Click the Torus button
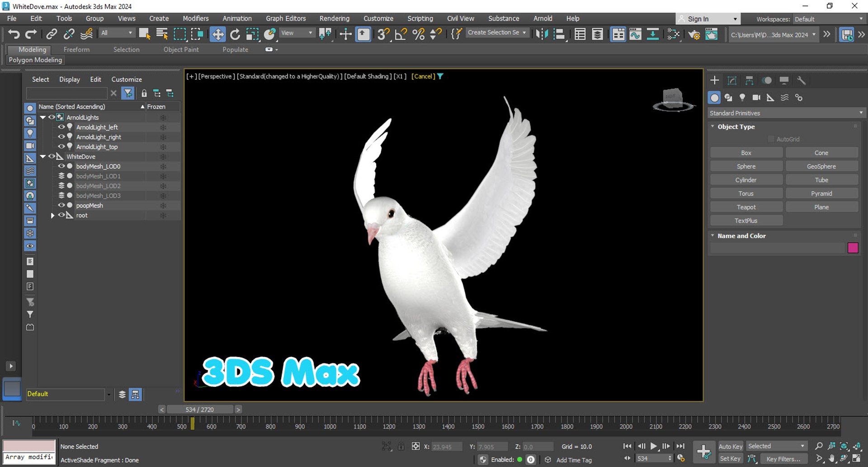Image resolution: width=868 pixels, height=467 pixels. (746, 194)
